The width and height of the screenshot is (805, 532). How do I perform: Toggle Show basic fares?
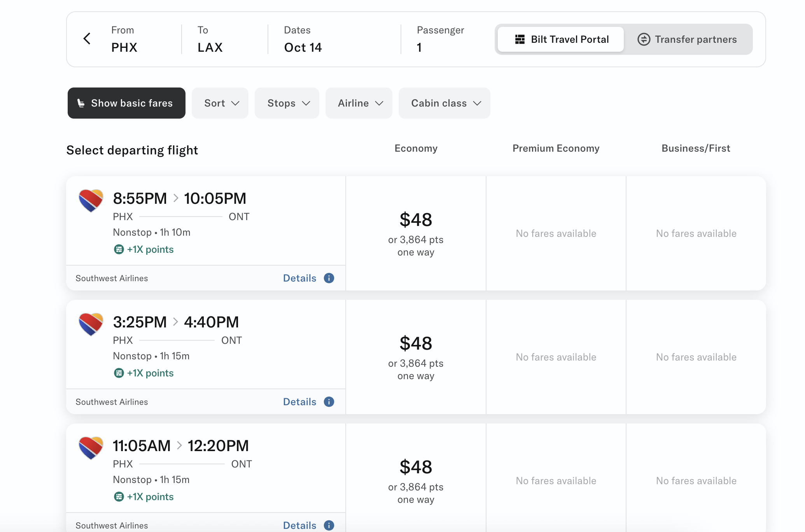pyautogui.click(x=126, y=103)
